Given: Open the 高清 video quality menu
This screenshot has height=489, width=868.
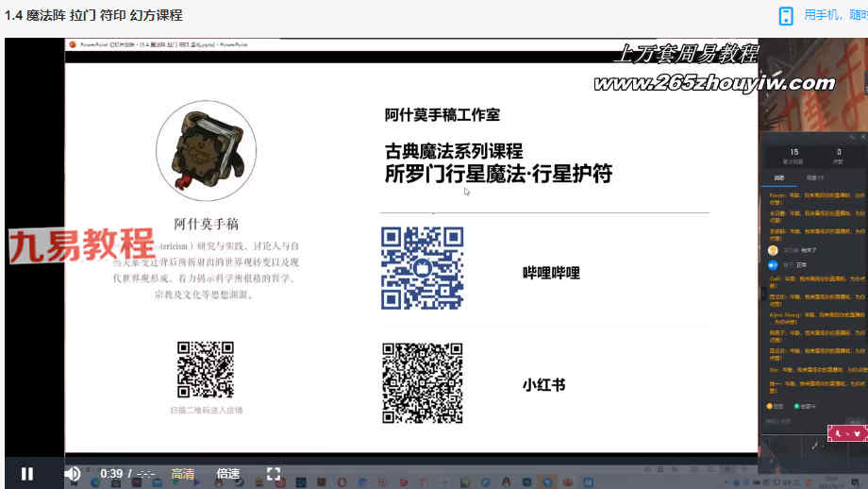Looking at the screenshot, I should [183, 474].
